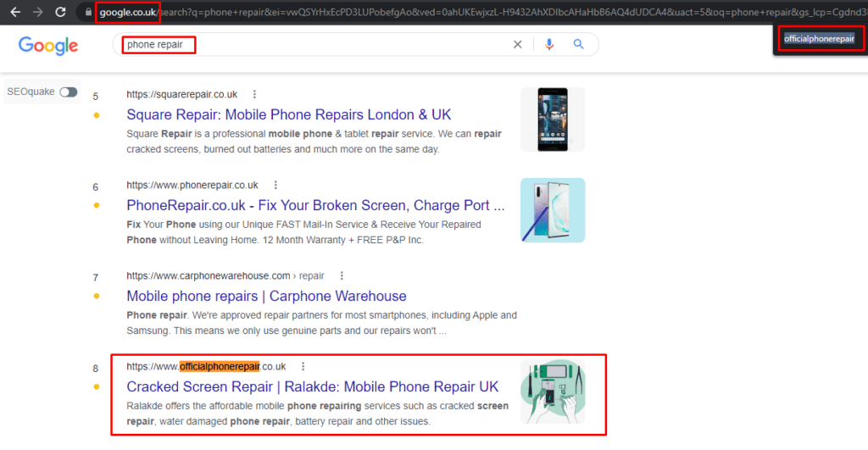Viewport: 868px width, 450px height.
Task: Click the orange dot under result 6
Action: pyautogui.click(x=97, y=205)
